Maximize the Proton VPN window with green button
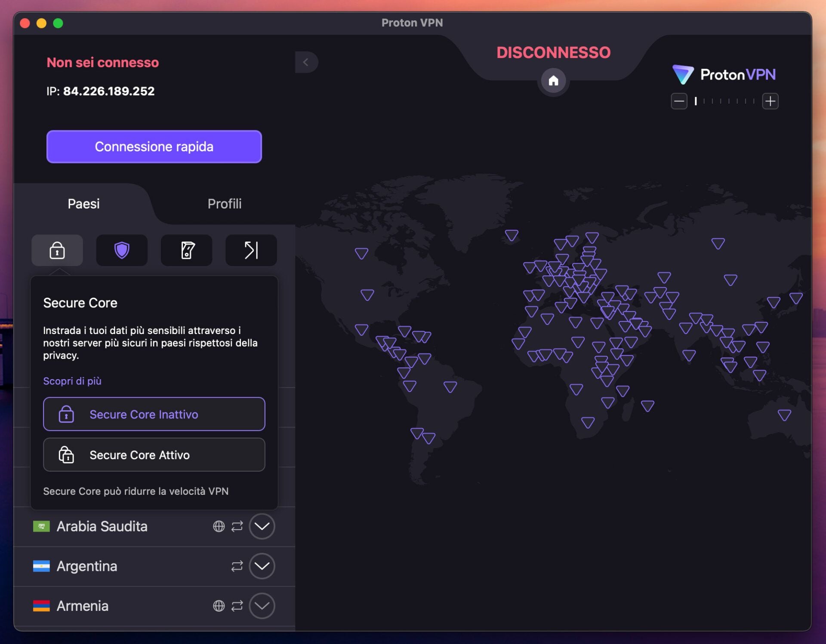Viewport: 826px width, 644px height. (58, 23)
